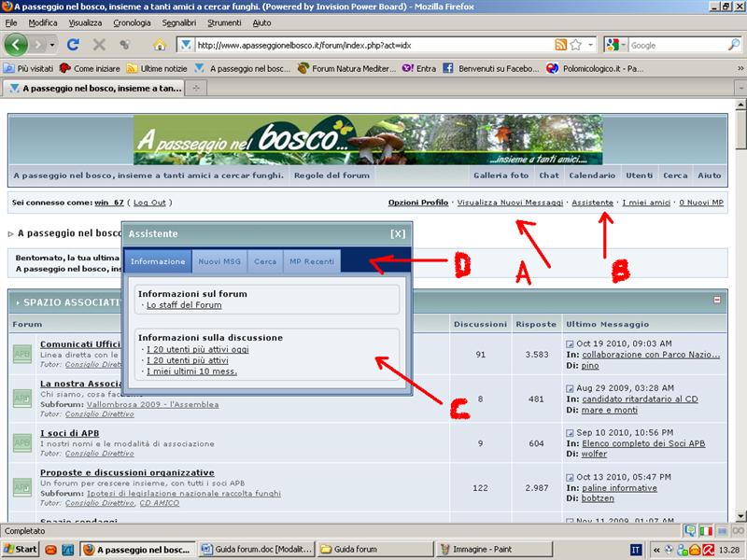Switch to the Cerca tab in Assistente
Image resolution: width=747 pixels, height=560 pixels.
[265, 261]
